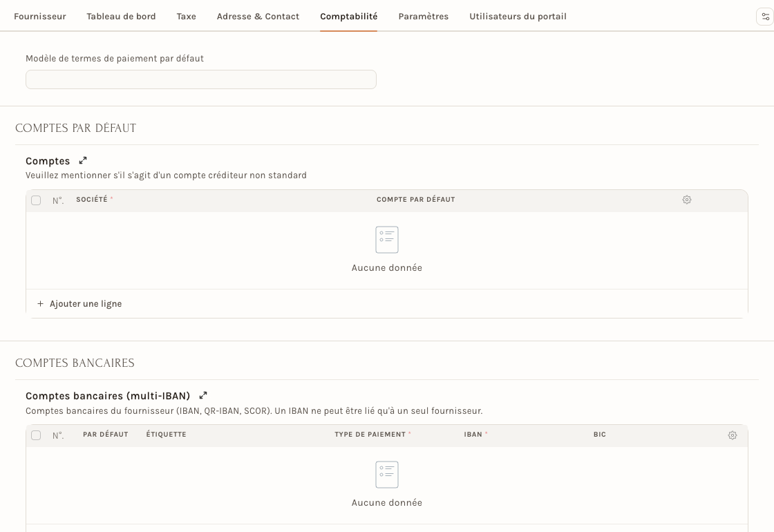Click the empty-data icon in bank accounts table
Viewport: 774px width, 532px height.
(387, 474)
